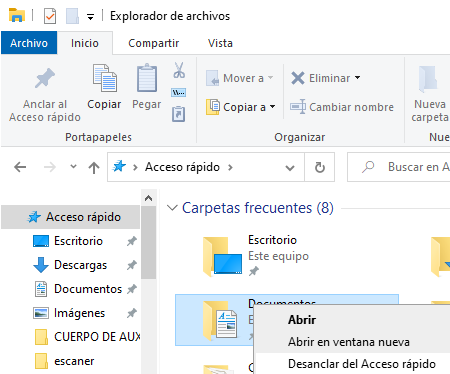The image size is (450, 374).
Task: Open the Archivo tab
Action: pos(29,43)
